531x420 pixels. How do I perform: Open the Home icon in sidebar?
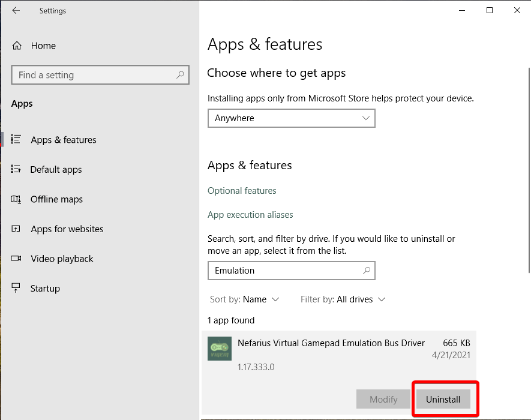[17, 46]
